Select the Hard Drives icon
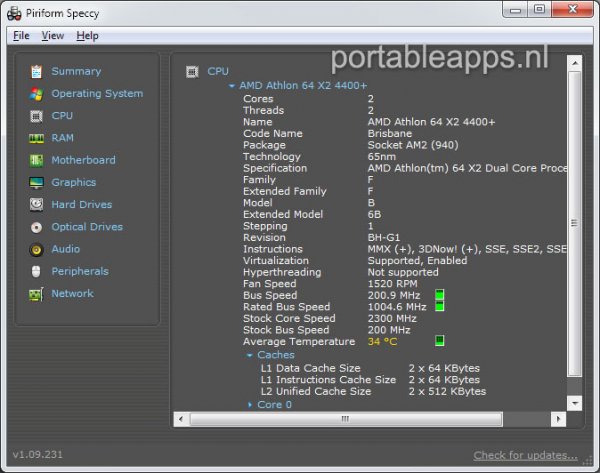This screenshot has width=600, height=473. click(36, 205)
